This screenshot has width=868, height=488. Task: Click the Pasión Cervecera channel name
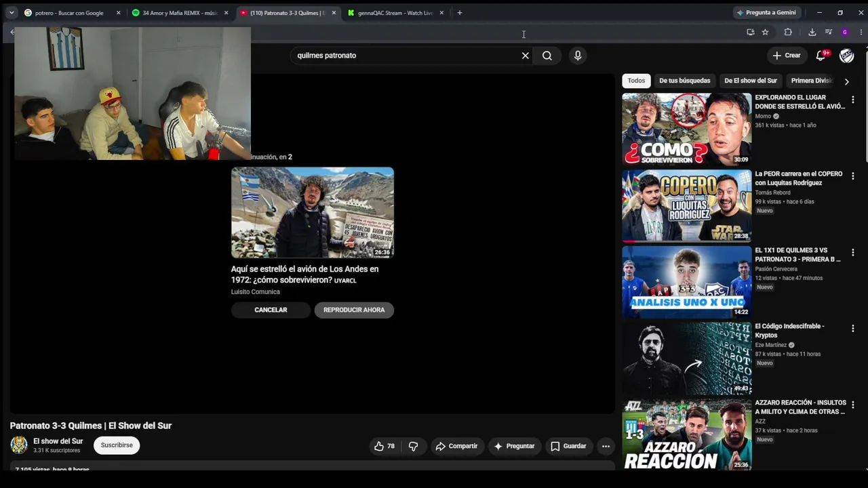776,269
